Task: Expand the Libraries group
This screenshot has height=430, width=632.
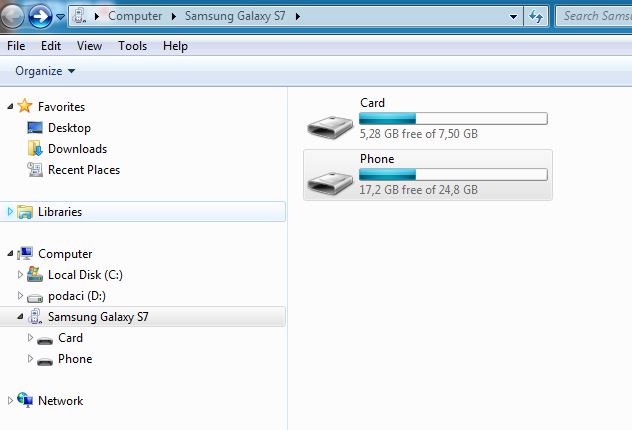Action: tap(10, 211)
